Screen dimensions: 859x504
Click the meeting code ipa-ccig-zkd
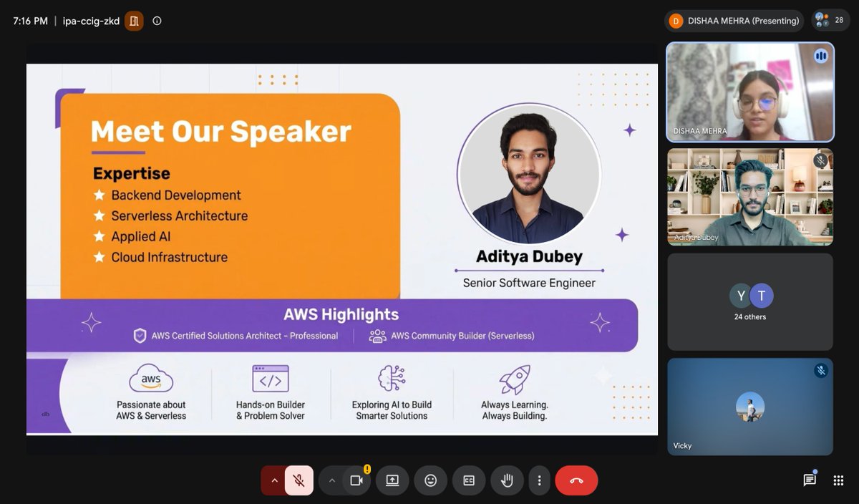coord(91,21)
